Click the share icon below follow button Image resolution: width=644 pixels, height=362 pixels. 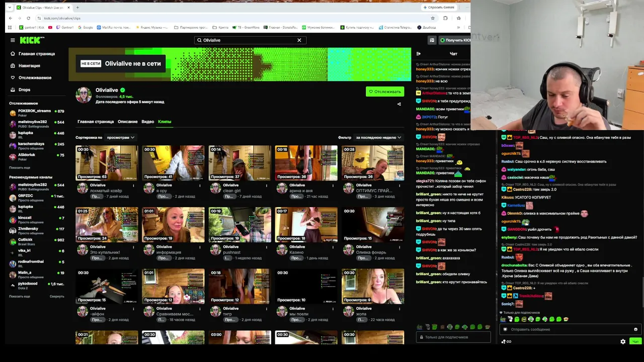[399, 104]
